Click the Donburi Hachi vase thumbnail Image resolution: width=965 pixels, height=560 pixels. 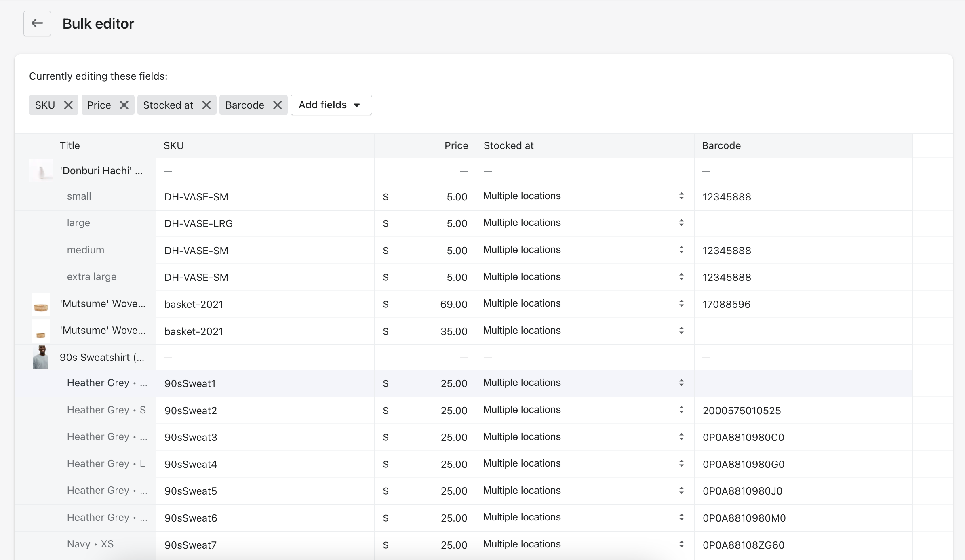pyautogui.click(x=41, y=171)
